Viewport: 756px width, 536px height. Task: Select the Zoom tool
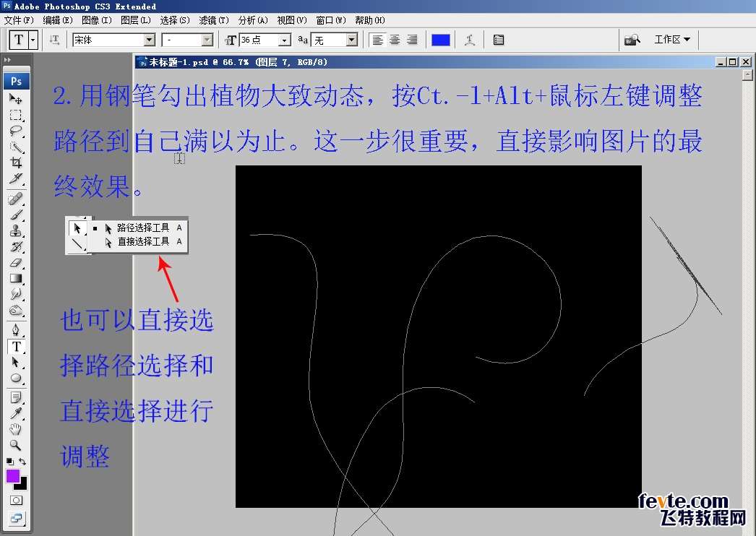pos(15,445)
